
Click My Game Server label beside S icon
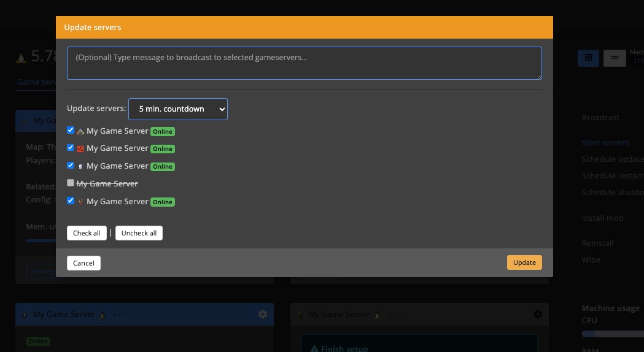(117, 166)
